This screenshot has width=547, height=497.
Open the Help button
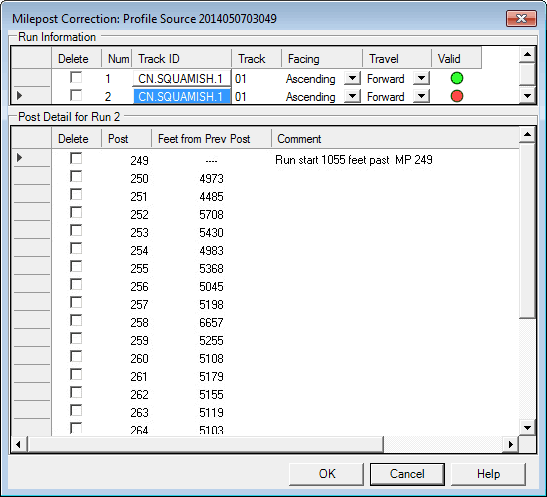tap(488, 474)
